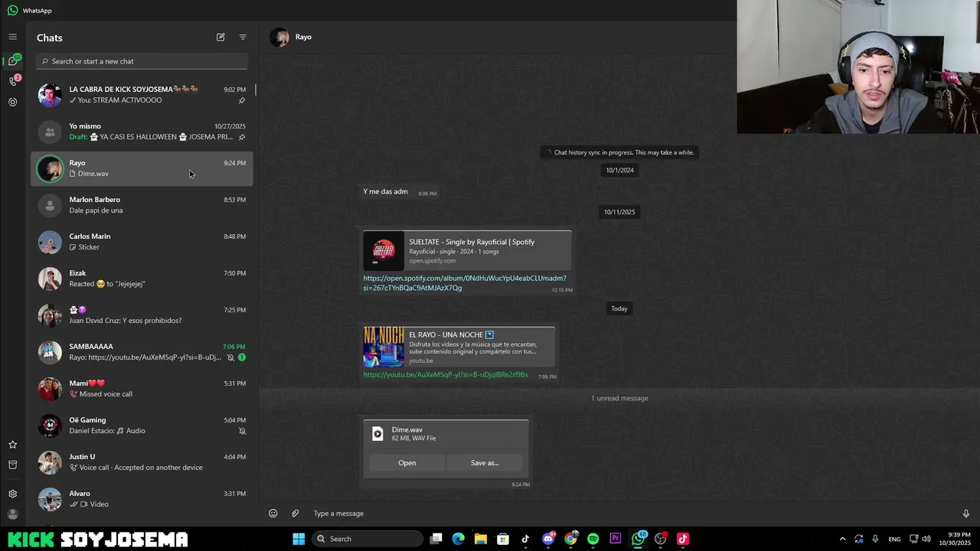Open OBS Studio from taskbar

tap(660, 539)
